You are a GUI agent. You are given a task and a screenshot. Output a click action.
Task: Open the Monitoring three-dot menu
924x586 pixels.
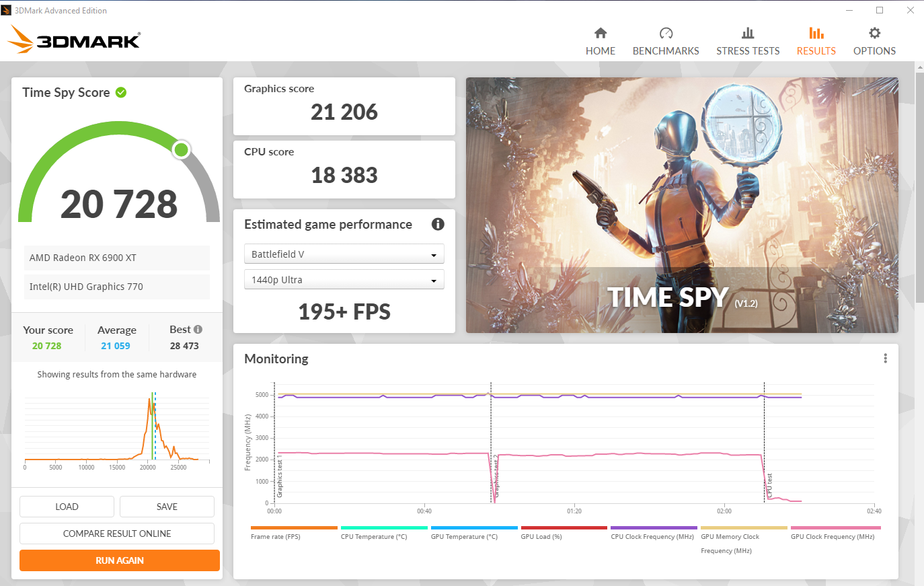click(885, 359)
